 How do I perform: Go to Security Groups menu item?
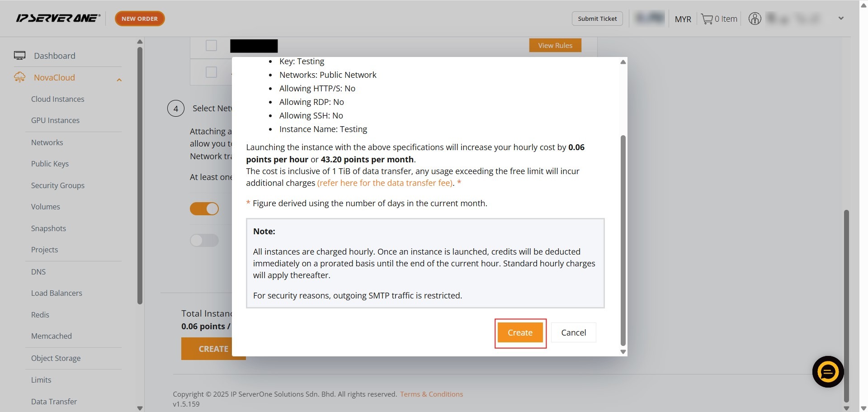coord(57,185)
